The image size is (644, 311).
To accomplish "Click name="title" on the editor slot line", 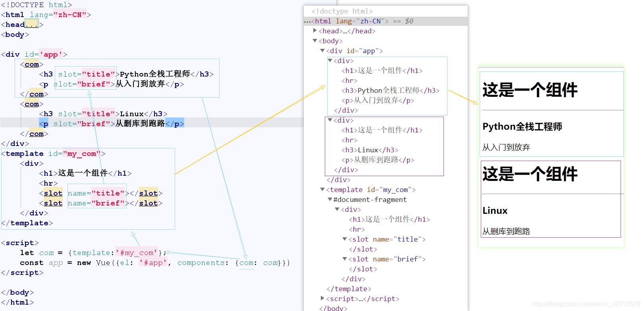I will 96,193.
